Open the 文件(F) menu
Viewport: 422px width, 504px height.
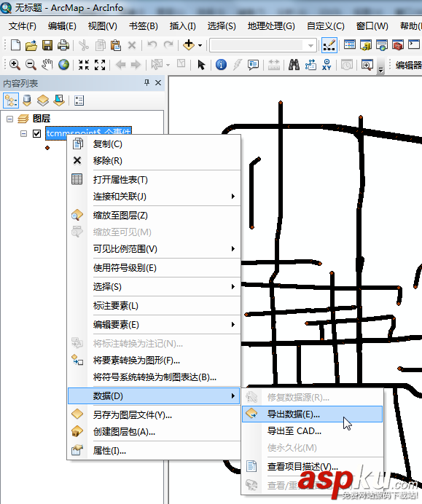tap(22, 26)
